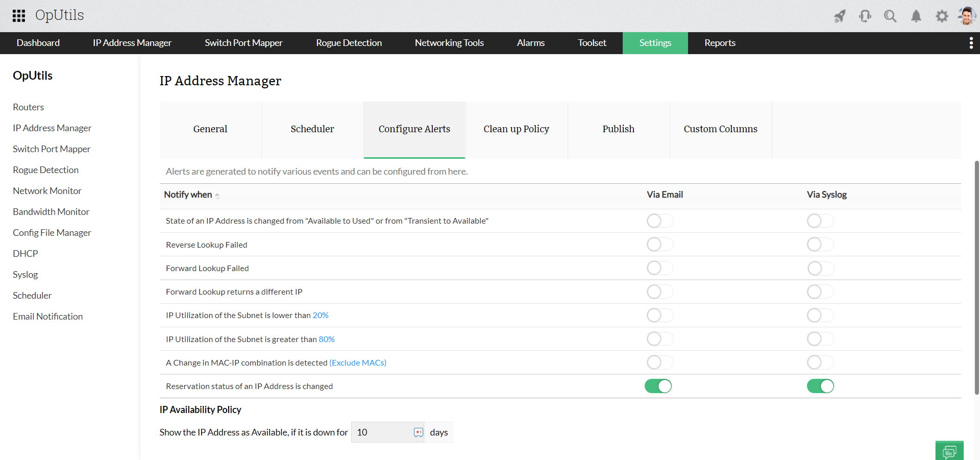Open Scheduler in the sidebar
The height and width of the screenshot is (460, 980).
click(x=32, y=296)
